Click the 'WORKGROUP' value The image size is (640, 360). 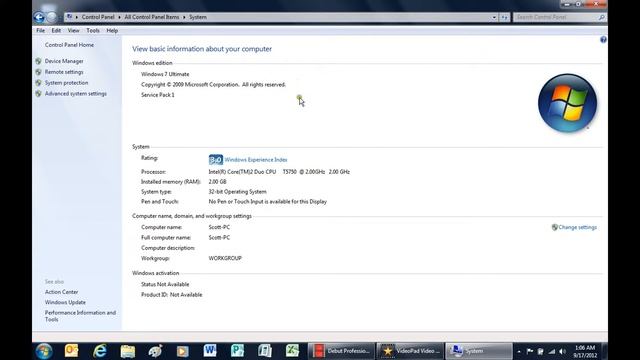click(x=225, y=258)
